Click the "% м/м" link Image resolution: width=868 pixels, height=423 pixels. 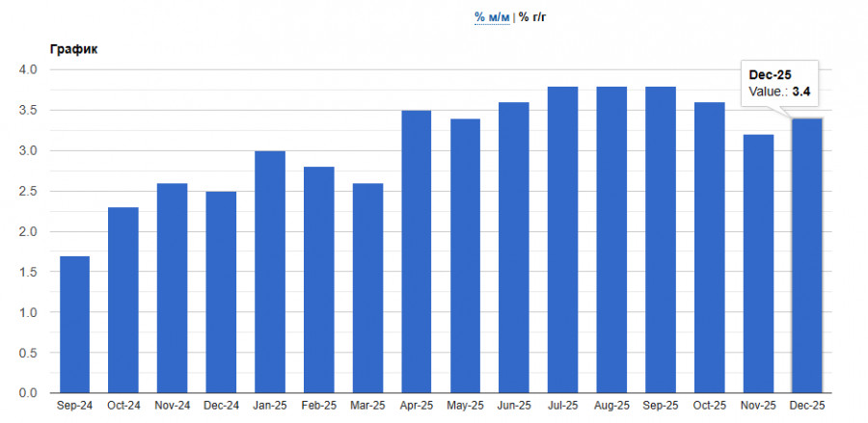coord(492,17)
